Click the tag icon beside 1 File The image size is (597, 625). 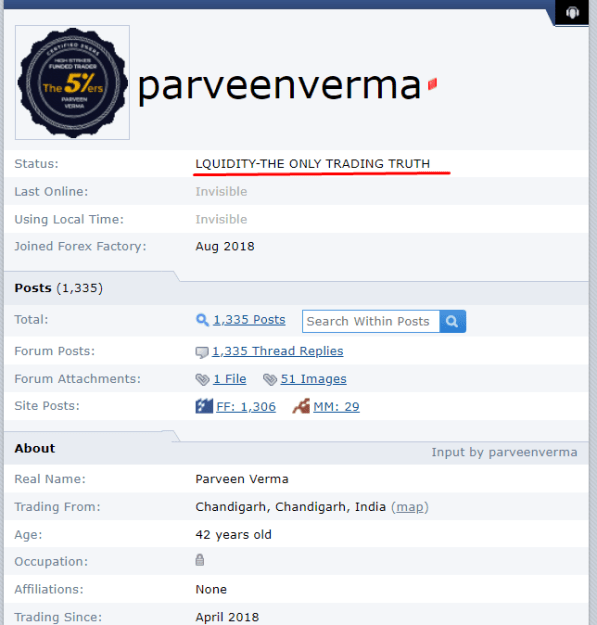(202, 379)
